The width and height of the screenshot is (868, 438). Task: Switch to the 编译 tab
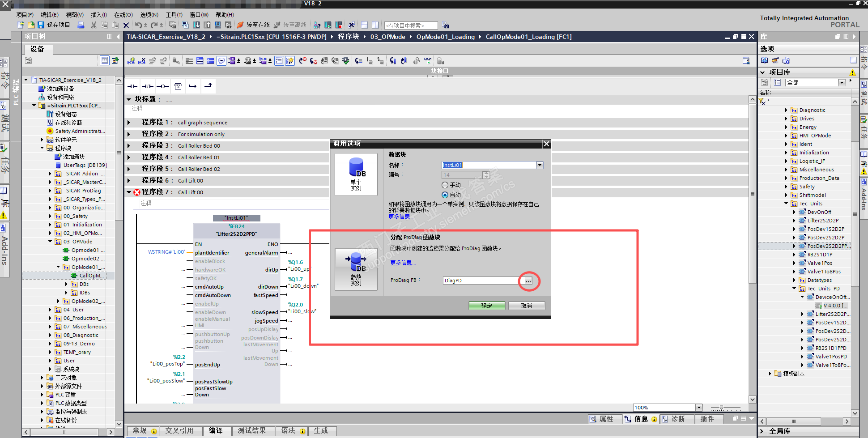pos(216,431)
